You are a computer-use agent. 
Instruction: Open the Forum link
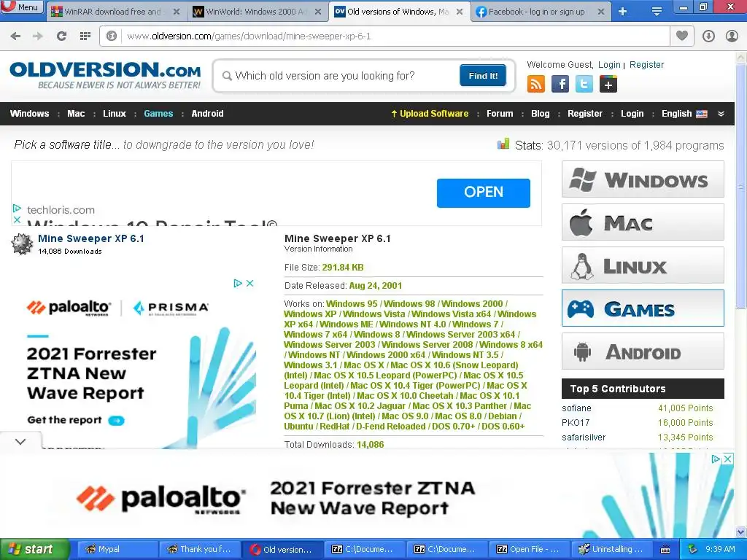coord(500,114)
